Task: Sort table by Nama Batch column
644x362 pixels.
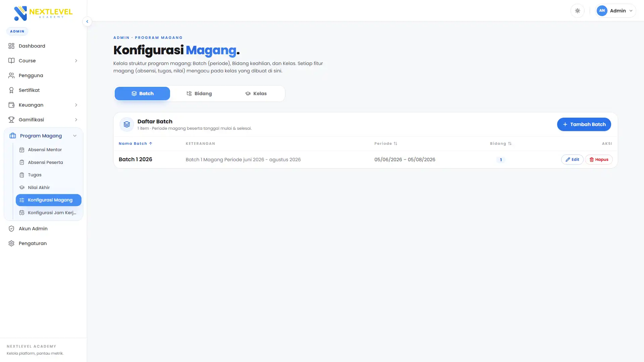Action: pyautogui.click(x=136, y=143)
